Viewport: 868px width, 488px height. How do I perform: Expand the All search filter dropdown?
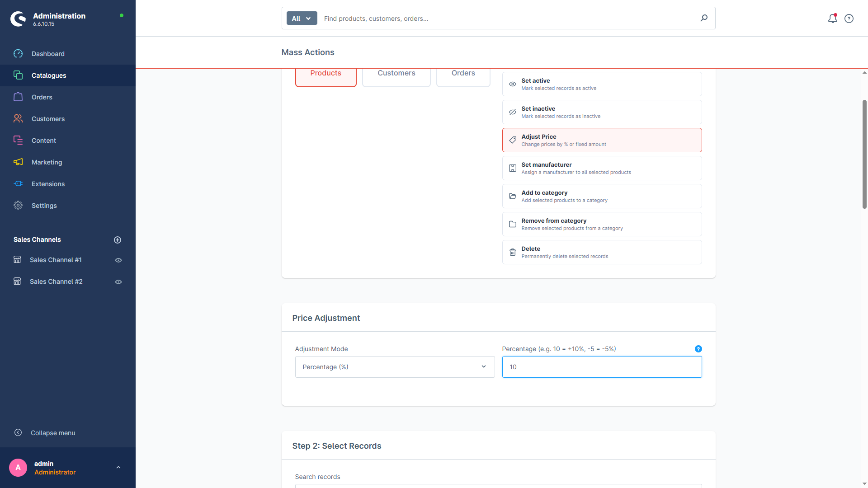[x=302, y=19]
